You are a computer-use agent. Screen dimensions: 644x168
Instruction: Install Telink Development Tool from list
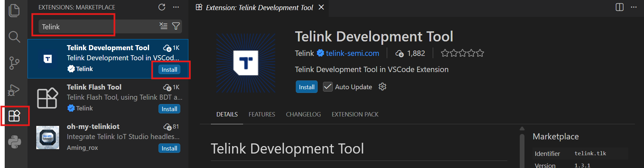click(x=169, y=70)
